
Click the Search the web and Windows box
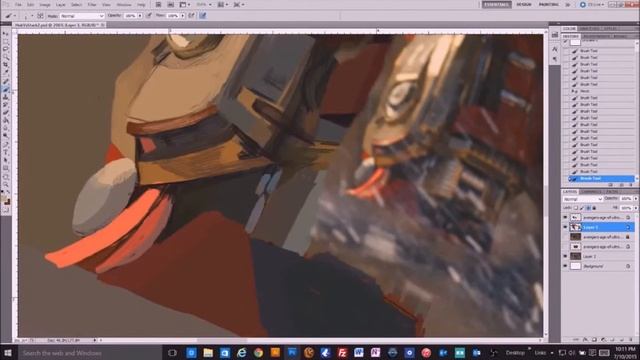coord(89,353)
